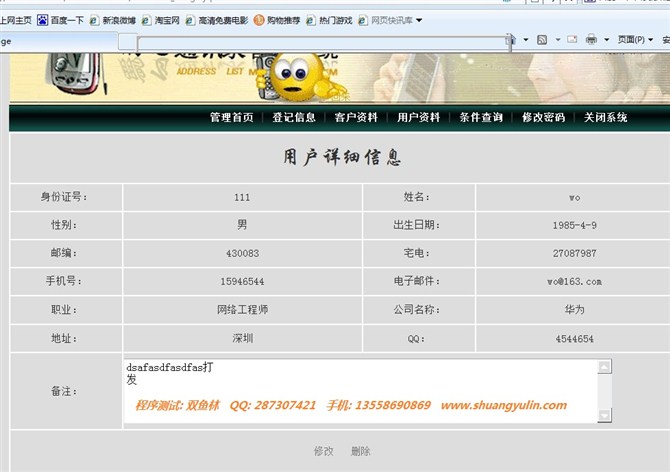The width and height of the screenshot is (670, 472).
Task: Click the 身份证号 label cell
Action: (x=66, y=197)
